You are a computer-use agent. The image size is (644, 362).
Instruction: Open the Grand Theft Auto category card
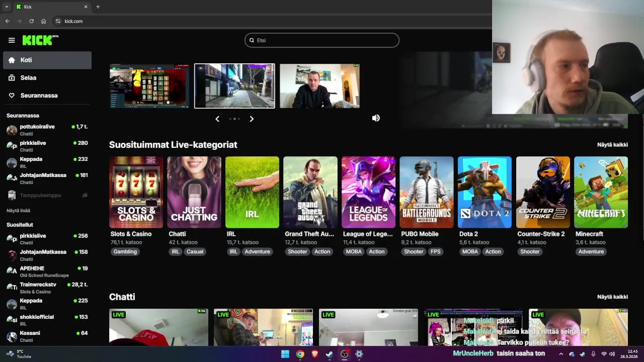point(310,192)
